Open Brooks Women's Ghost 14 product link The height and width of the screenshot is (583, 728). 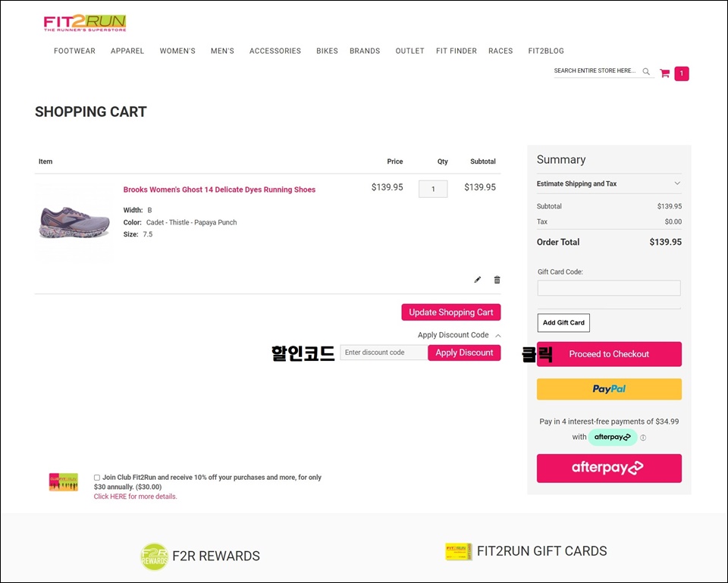[x=219, y=190]
